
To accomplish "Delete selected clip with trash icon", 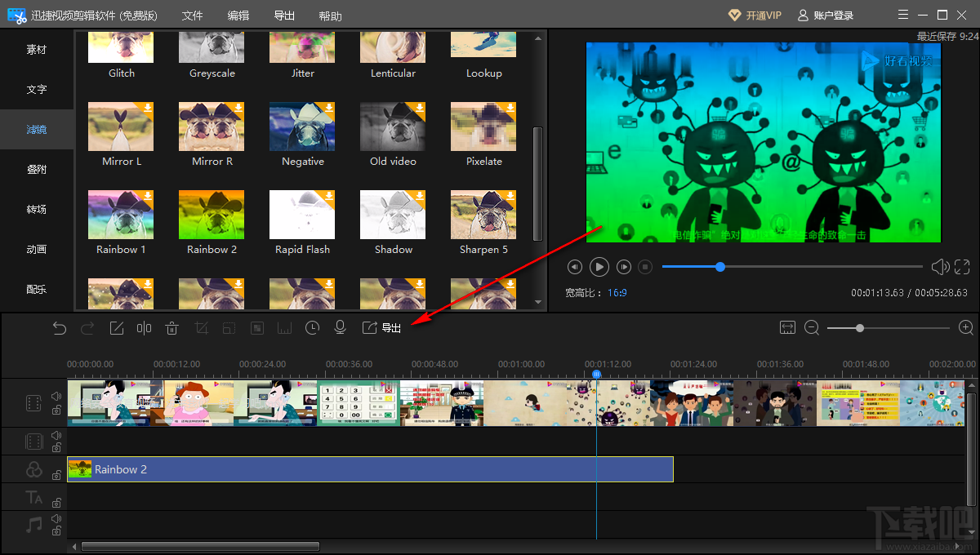I will click(171, 328).
